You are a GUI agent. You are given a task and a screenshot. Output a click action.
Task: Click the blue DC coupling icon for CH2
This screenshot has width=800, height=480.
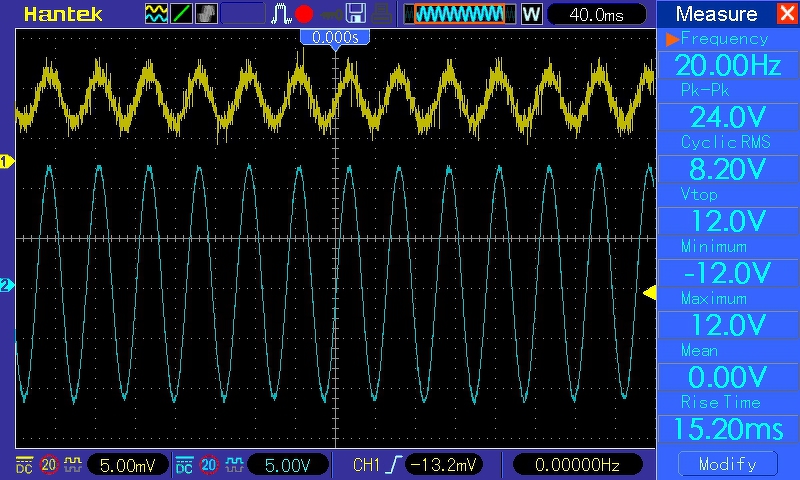click(184, 465)
